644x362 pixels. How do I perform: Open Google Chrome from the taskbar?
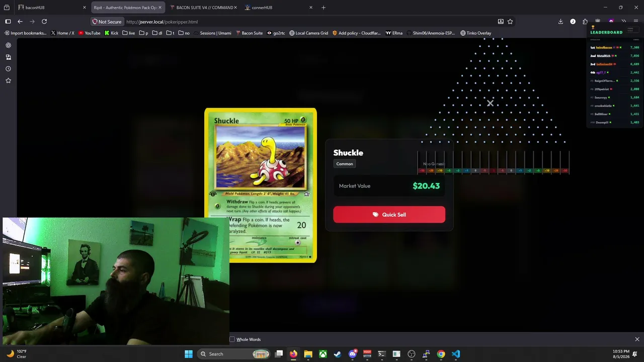tap(441, 354)
